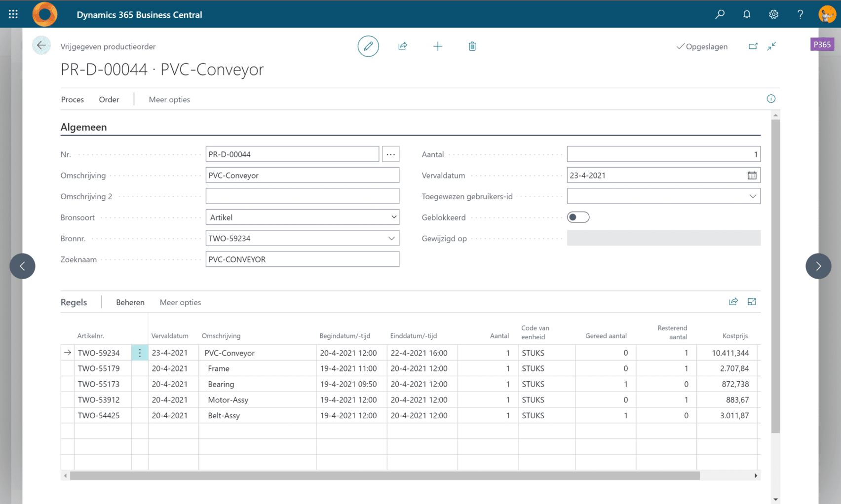Maximize the Regels section
Viewport: 841px width, 504px height.
tap(752, 302)
